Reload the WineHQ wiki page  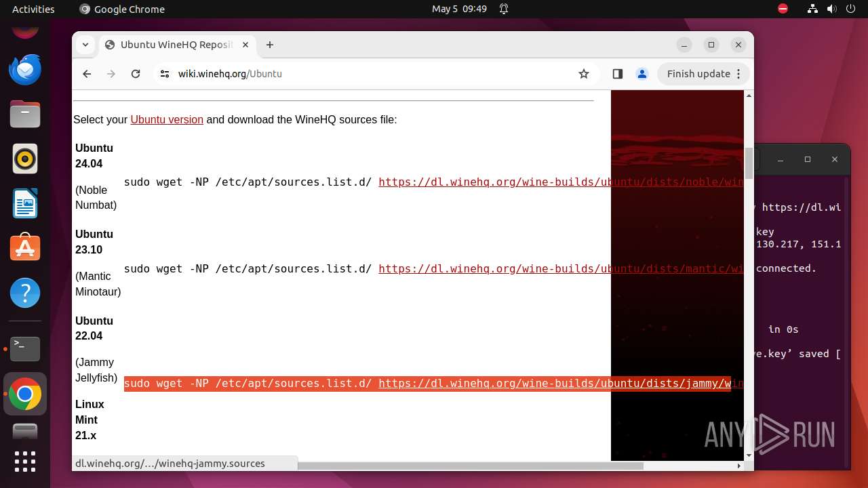136,74
